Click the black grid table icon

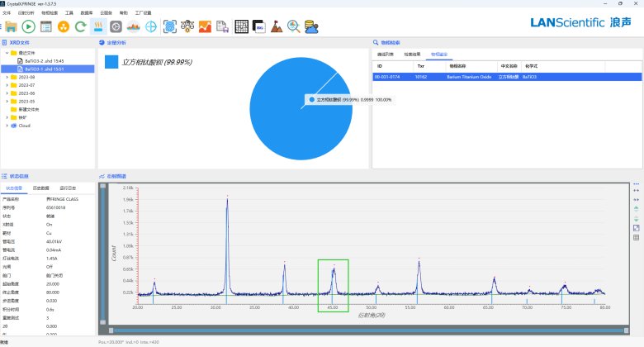tap(240, 26)
